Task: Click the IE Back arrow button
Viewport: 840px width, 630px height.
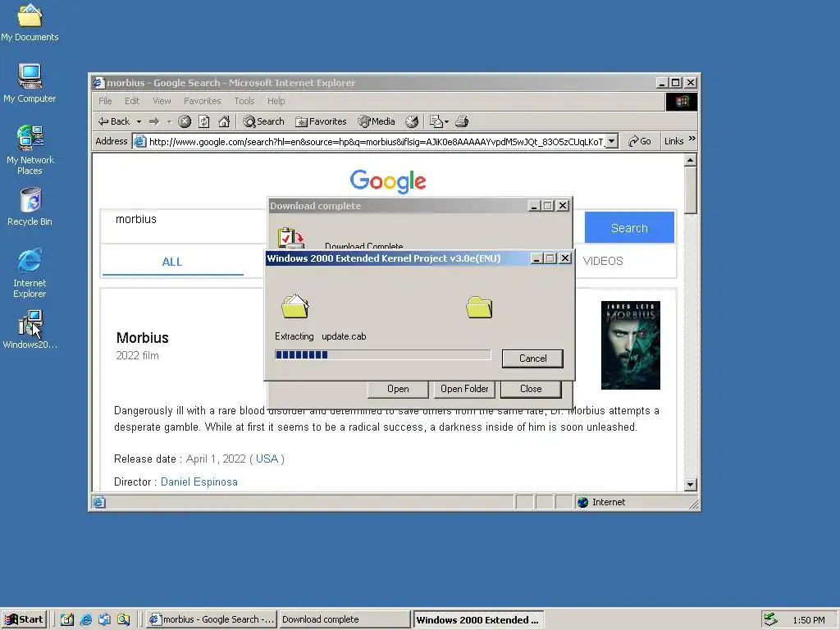Action: click(114, 121)
